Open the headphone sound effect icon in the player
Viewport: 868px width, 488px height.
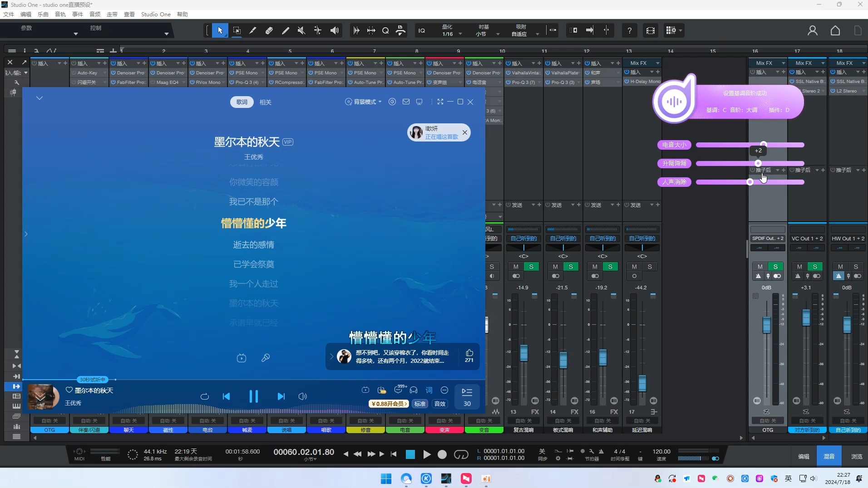point(414,390)
